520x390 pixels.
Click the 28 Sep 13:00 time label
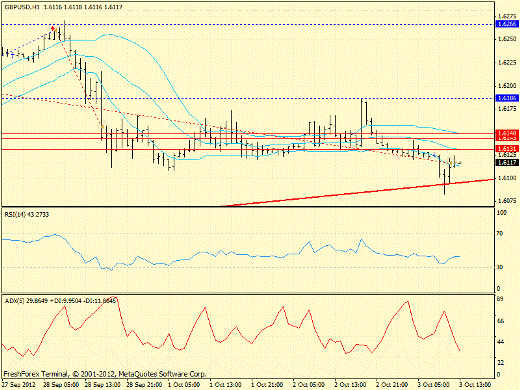click(x=103, y=384)
